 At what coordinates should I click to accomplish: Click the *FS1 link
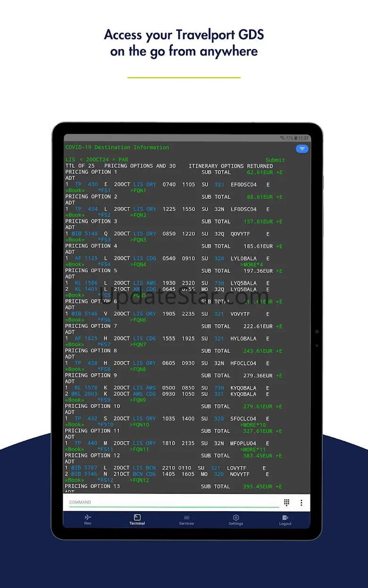[x=104, y=191]
